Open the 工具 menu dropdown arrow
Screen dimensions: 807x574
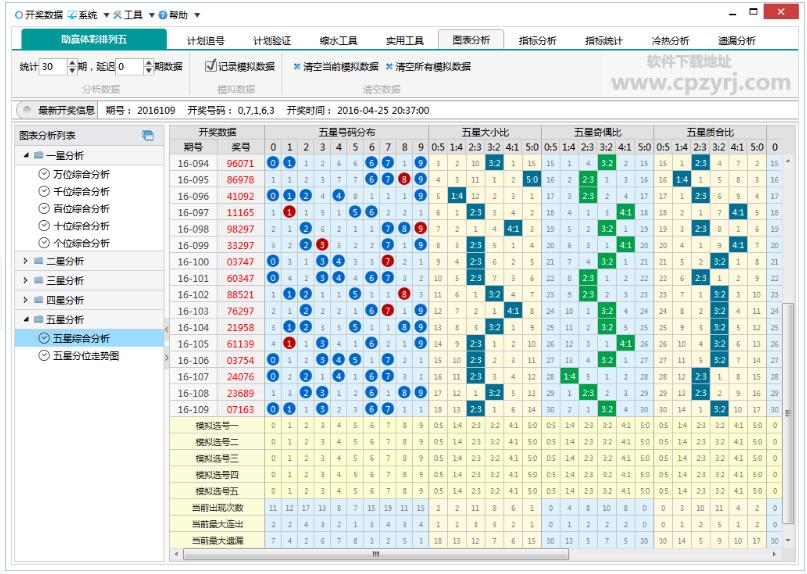pyautogui.click(x=152, y=15)
